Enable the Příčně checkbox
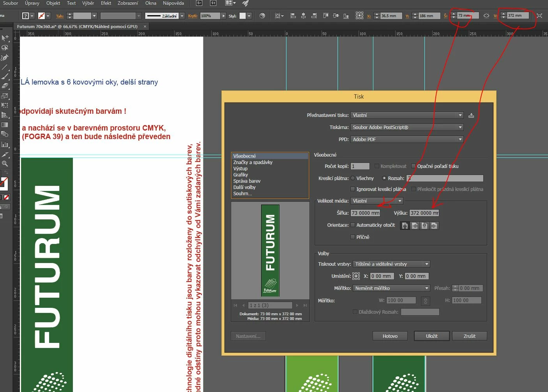 (353, 237)
